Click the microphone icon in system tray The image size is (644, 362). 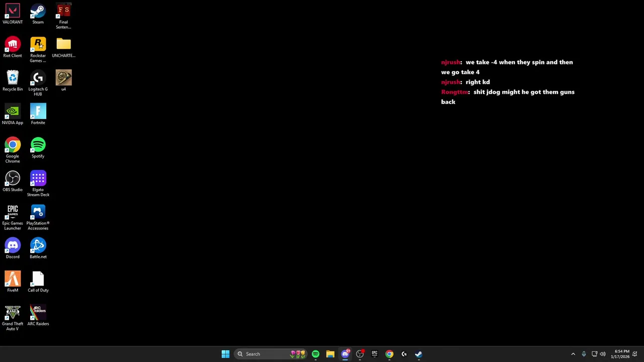coord(584,354)
